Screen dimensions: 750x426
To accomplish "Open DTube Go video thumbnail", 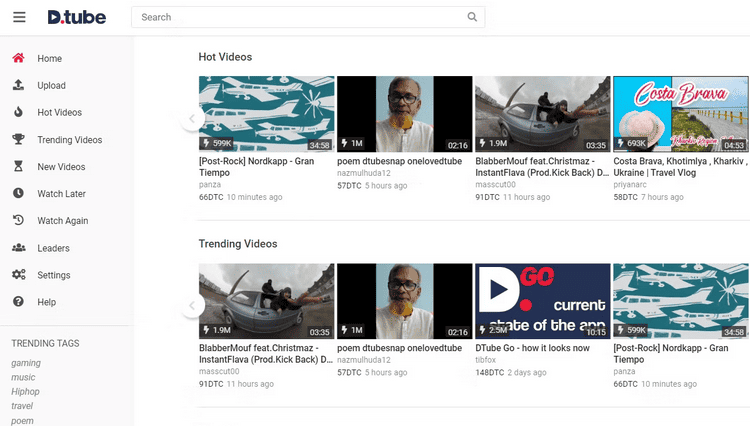I will (x=542, y=301).
